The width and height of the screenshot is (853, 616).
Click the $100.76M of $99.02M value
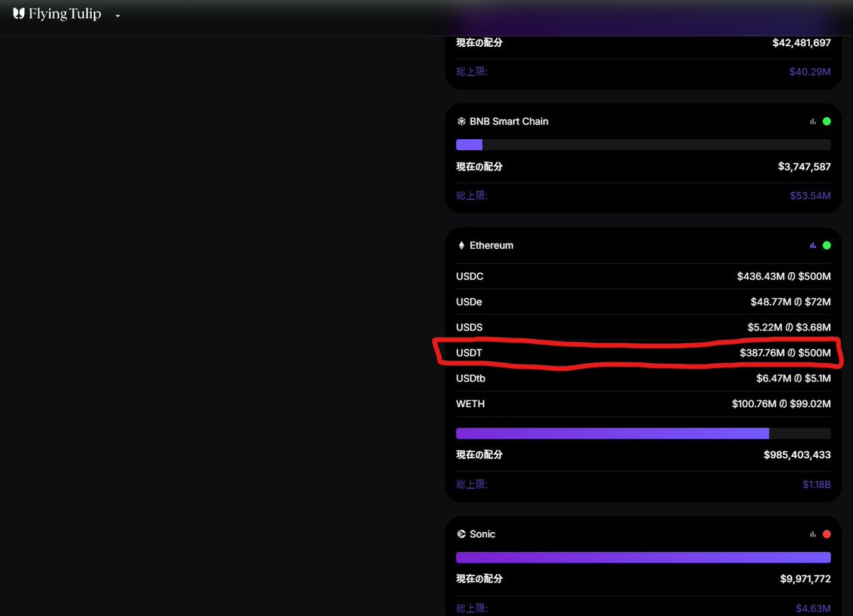click(781, 404)
